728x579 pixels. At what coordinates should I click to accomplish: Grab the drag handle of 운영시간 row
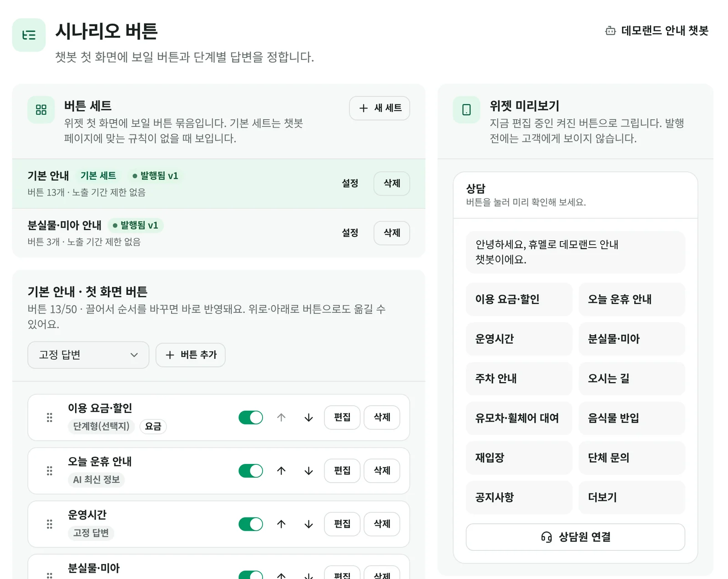(50, 524)
